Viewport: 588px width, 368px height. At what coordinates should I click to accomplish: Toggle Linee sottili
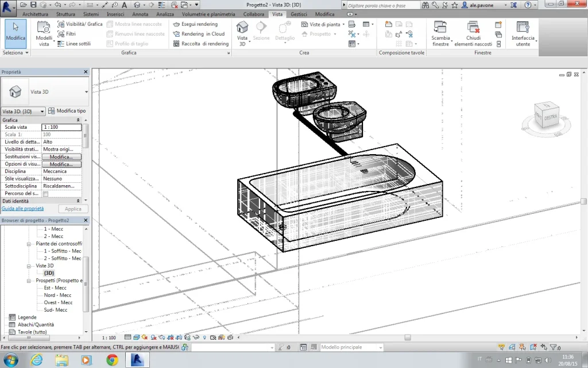(74, 44)
